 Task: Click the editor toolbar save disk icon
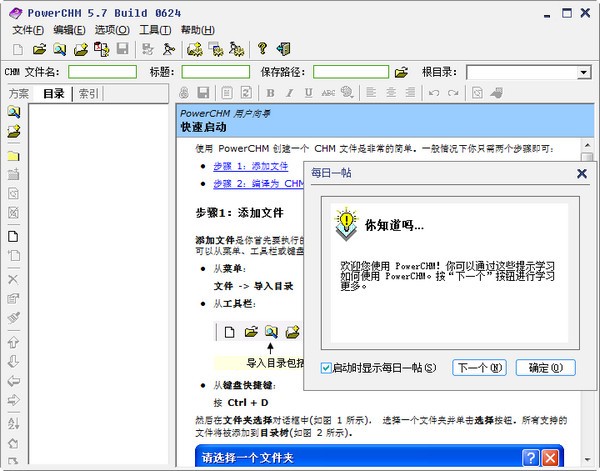203,93
